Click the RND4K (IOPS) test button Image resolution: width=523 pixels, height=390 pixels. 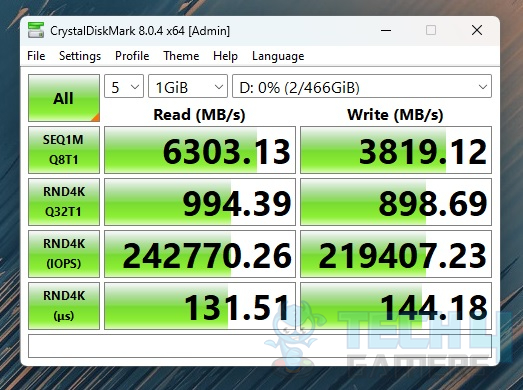[x=64, y=254]
